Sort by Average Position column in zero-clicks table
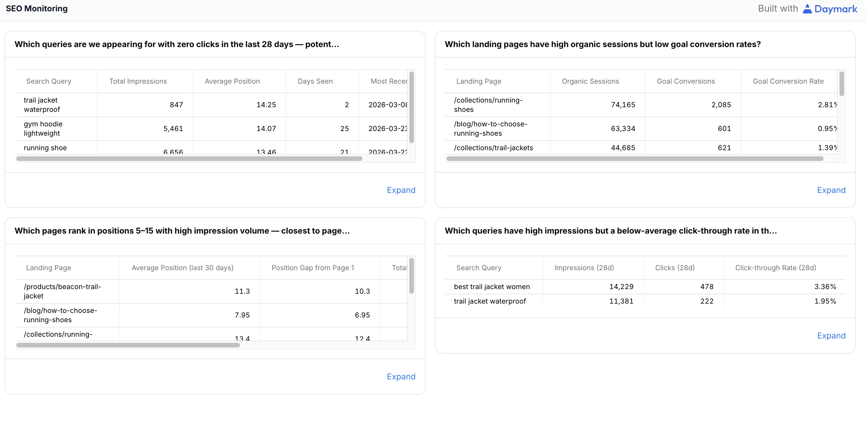 [232, 81]
